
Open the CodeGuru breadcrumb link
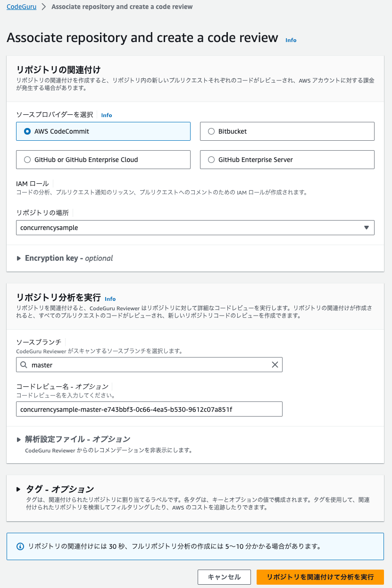pyautogui.click(x=21, y=7)
